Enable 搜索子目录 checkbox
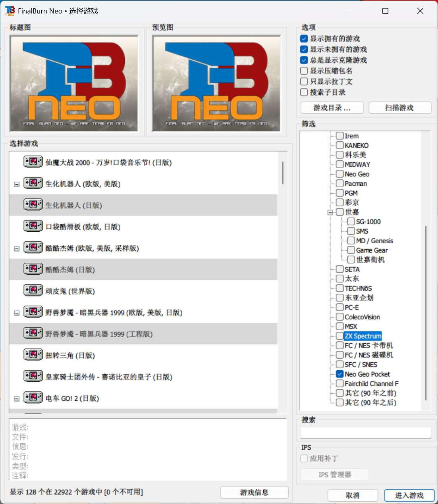Image resolution: width=438 pixels, height=504 pixels. coord(304,92)
